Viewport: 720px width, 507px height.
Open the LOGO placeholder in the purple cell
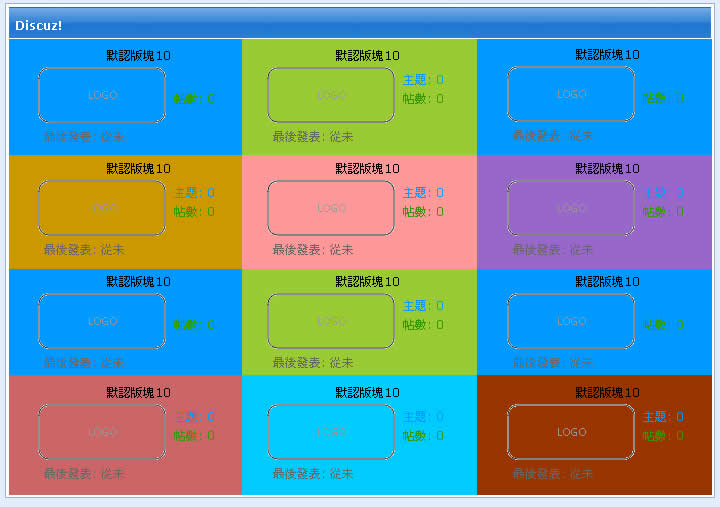tap(571, 208)
